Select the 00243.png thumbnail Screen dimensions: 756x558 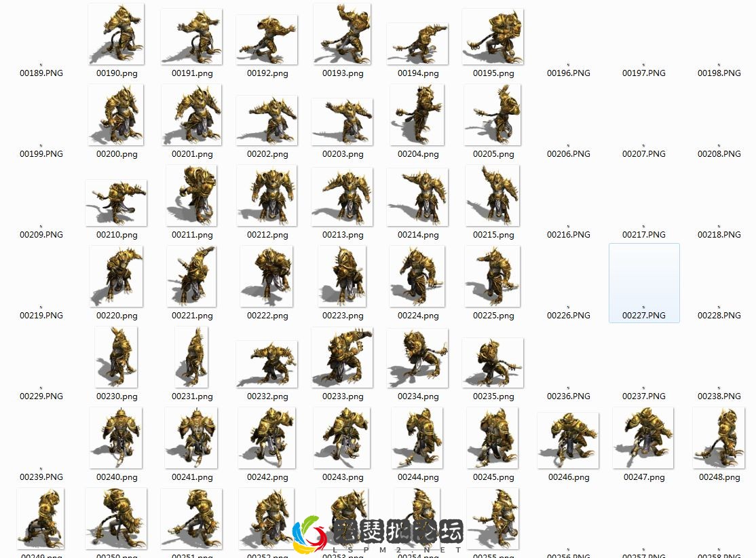[342, 438]
